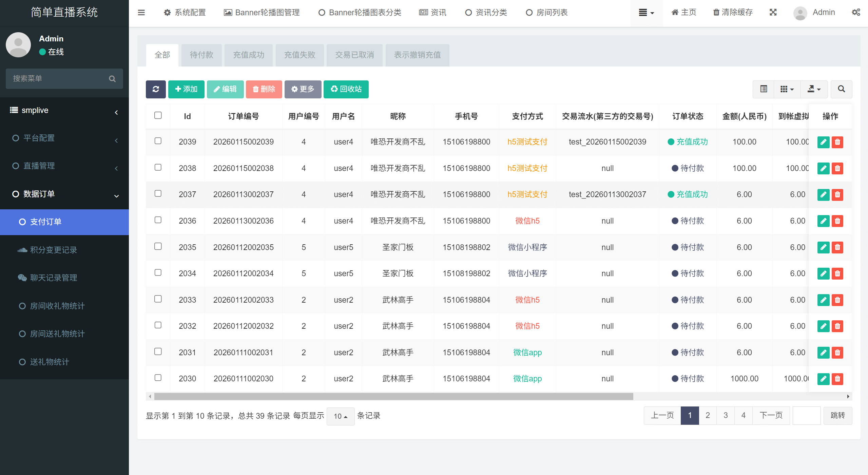The height and width of the screenshot is (475, 868).
Task: Toggle the sidebar hamburger menu icon
Action: pyautogui.click(x=141, y=13)
